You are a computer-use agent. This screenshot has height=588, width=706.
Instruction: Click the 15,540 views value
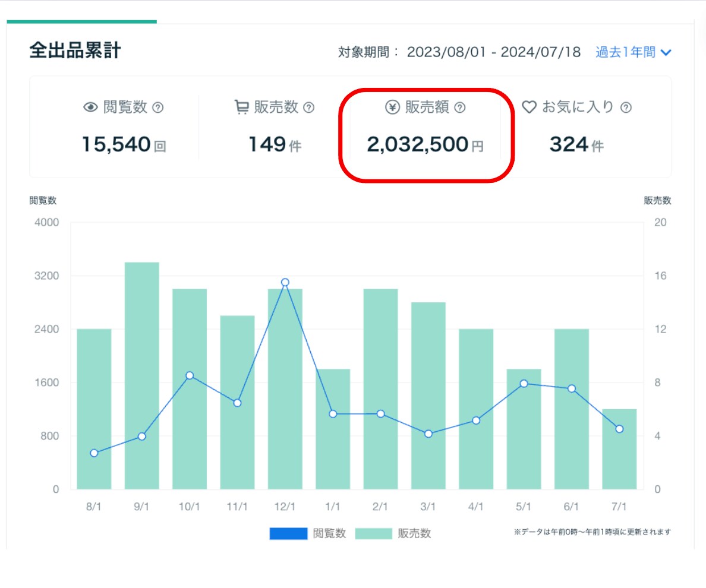pos(116,144)
